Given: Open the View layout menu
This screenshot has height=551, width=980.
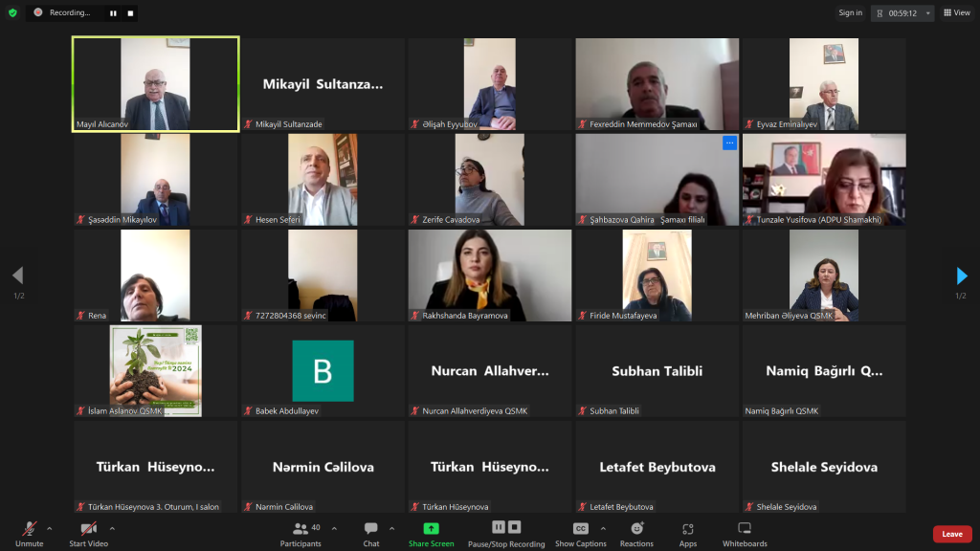Looking at the screenshot, I should click(x=957, y=12).
